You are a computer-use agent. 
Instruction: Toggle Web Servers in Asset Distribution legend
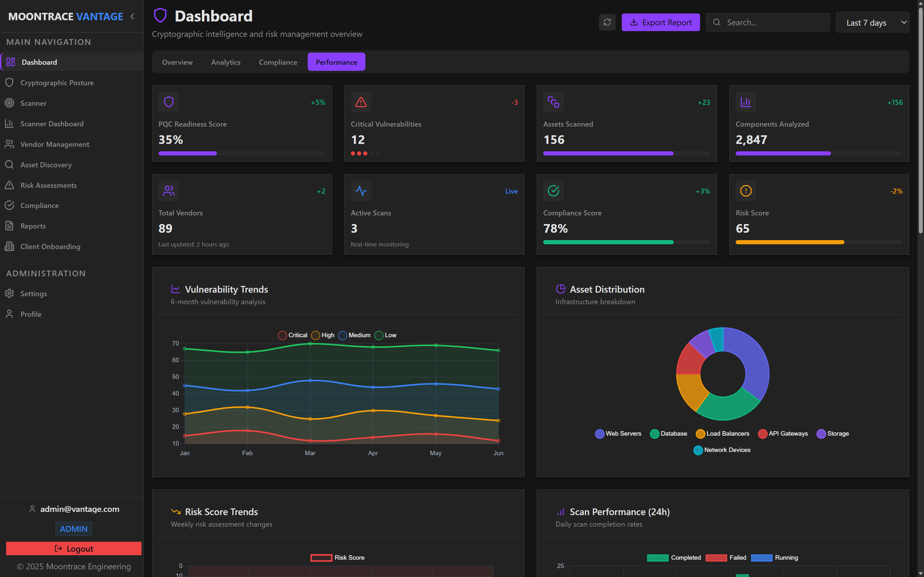click(x=618, y=433)
